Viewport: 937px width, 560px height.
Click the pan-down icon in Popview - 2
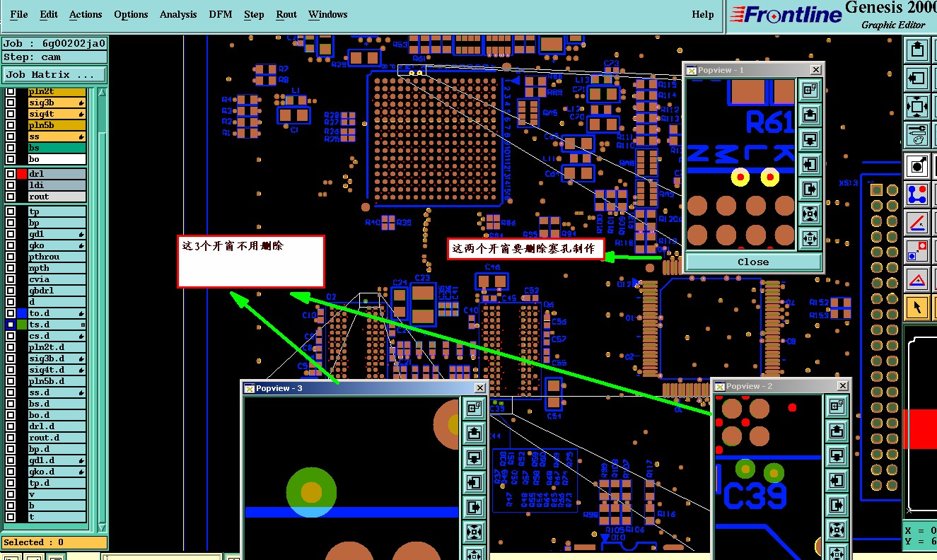pyautogui.click(x=837, y=455)
